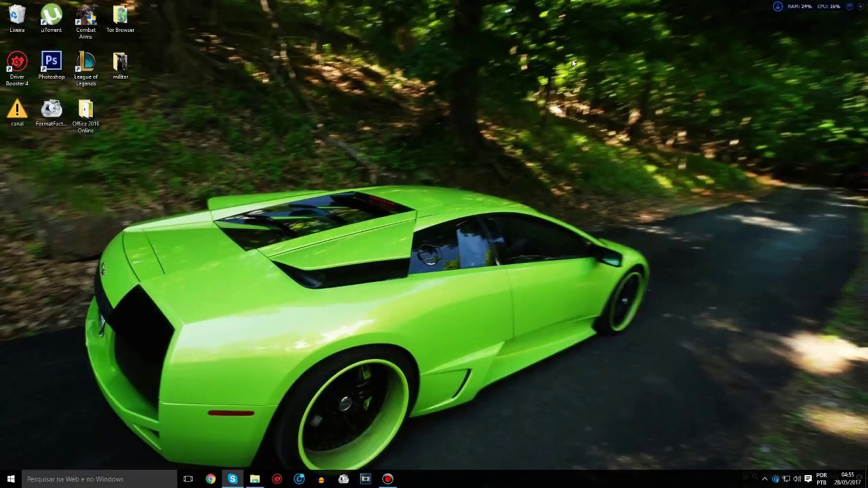Open Task View on the taskbar
The width and height of the screenshot is (868, 488).
(188, 479)
